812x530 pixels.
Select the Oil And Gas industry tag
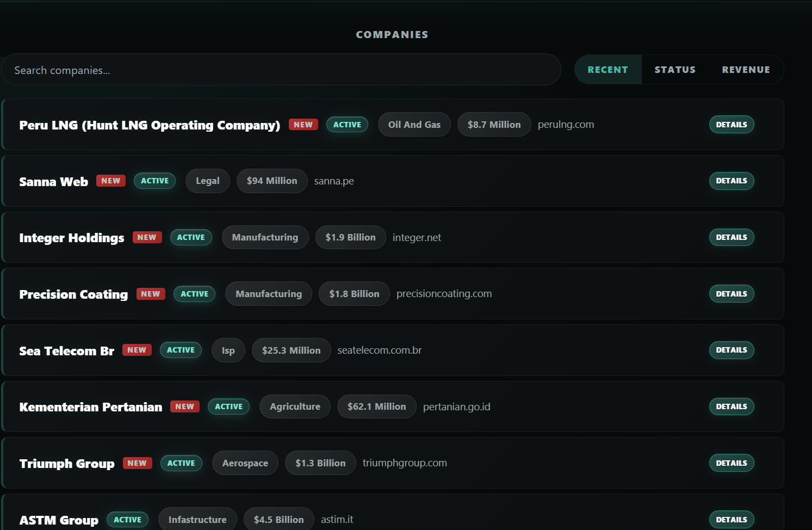[414, 124]
